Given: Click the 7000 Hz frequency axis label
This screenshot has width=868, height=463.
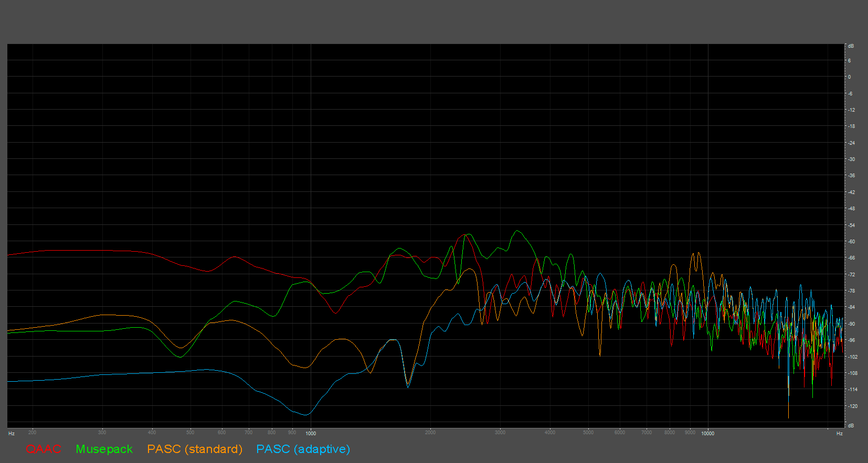Looking at the screenshot, I should (x=647, y=433).
